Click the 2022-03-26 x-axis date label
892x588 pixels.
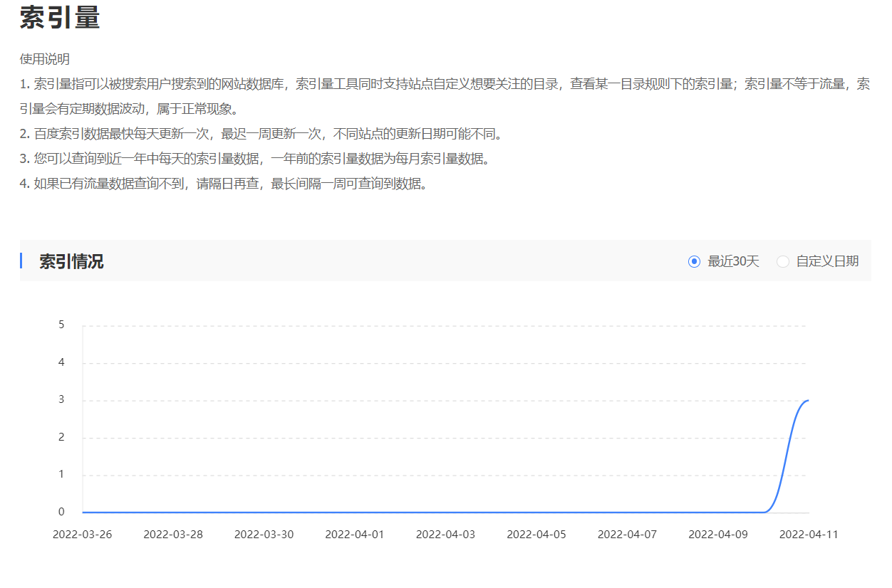coord(82,535)
